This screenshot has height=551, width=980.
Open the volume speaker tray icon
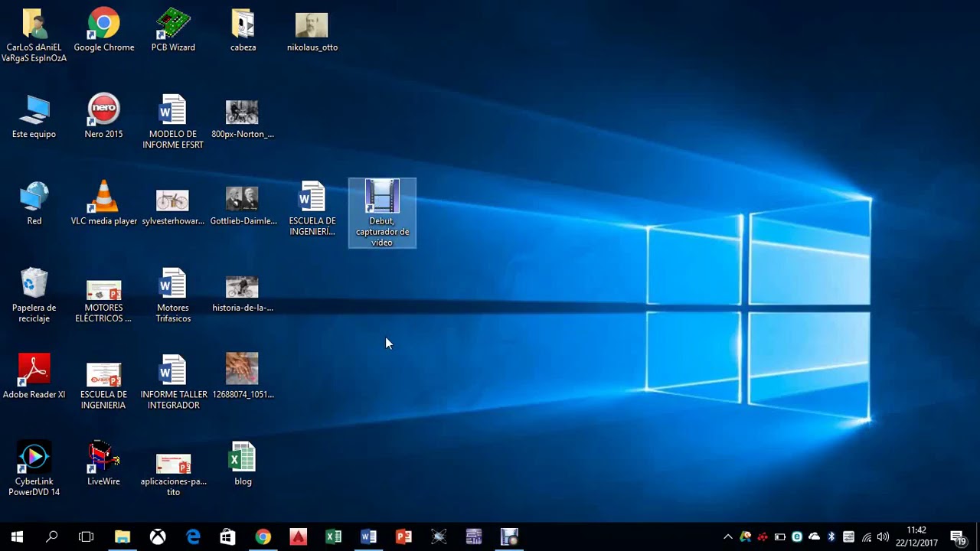883,537
